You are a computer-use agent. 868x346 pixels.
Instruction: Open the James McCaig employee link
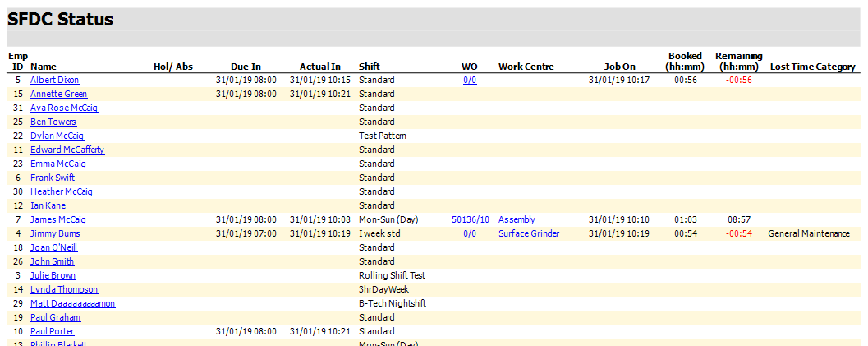coord(58,219)
